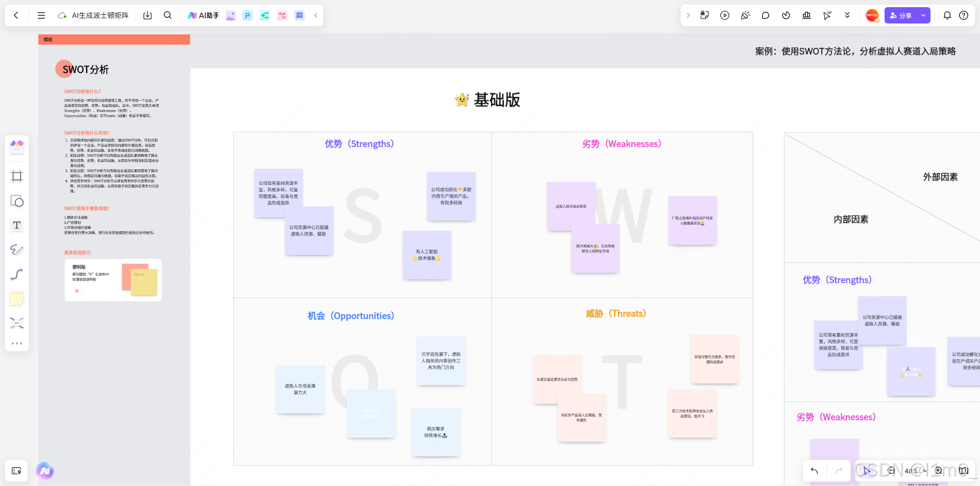Click the locked sticky-note icon
980x486 pixels.
click(704, 15)
